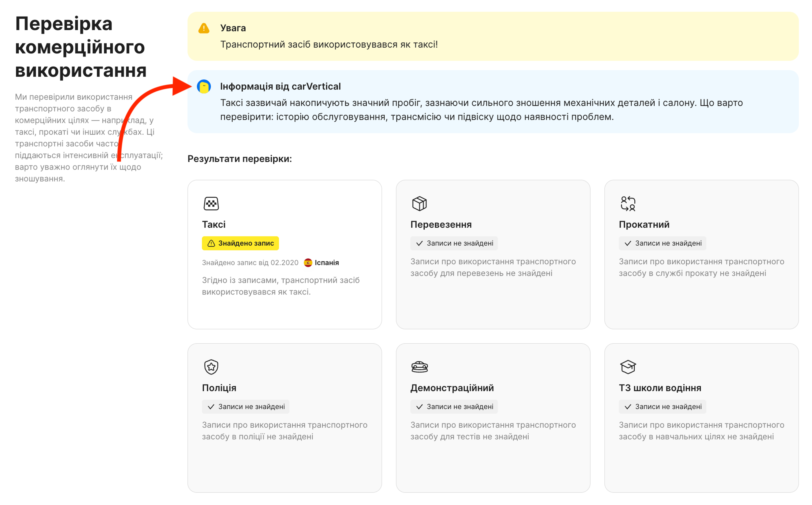Click Записи не знайдені badge under Демонстраційний

454,406
